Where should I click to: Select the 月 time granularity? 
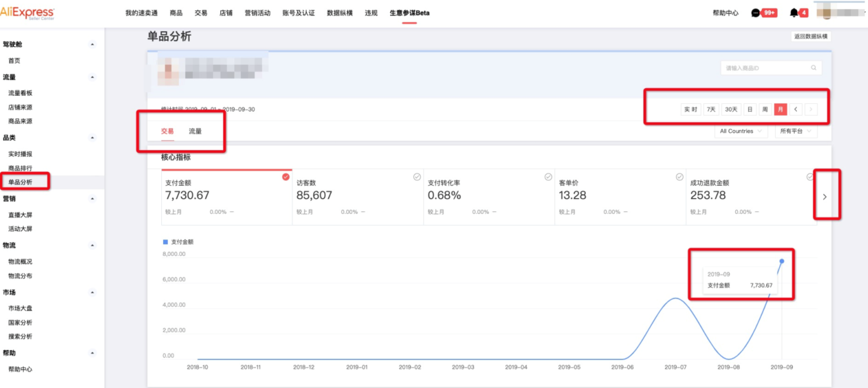[x=780, y=110]
